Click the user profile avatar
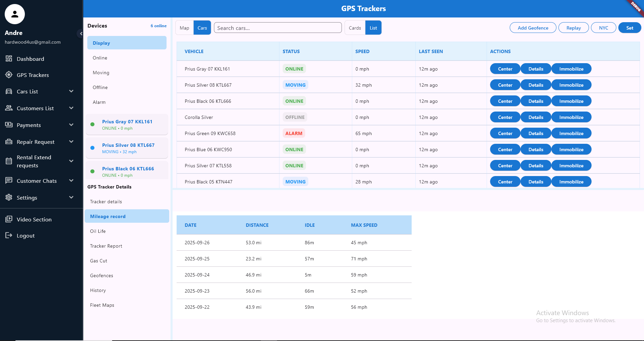The height and width of the screenshot is (341, 644). pyautogui.click(x=15, y=14)
